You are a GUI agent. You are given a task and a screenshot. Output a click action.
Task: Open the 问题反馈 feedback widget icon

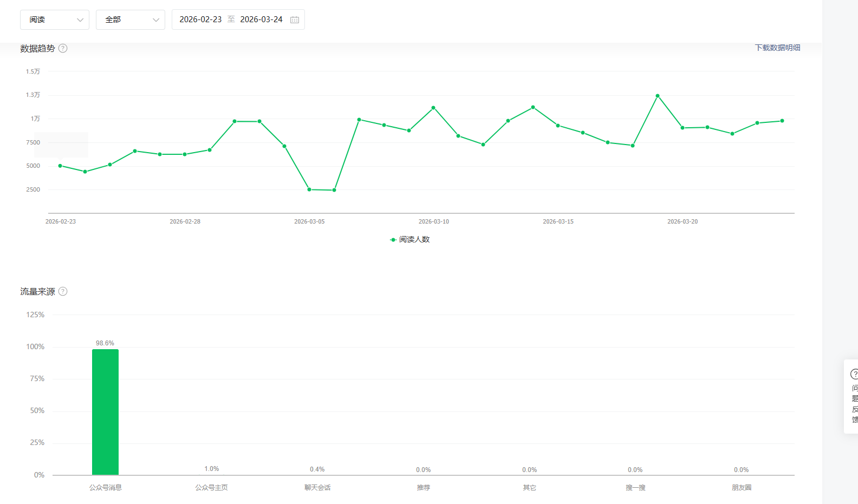854,374
